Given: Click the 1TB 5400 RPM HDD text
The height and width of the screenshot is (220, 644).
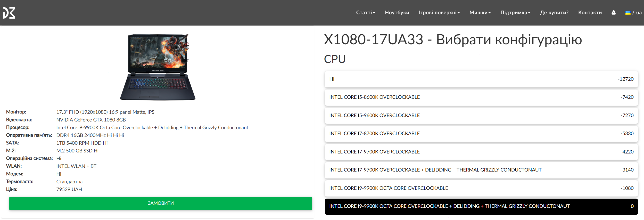Looking at the screenshot, I should click(x=82, y=143).
